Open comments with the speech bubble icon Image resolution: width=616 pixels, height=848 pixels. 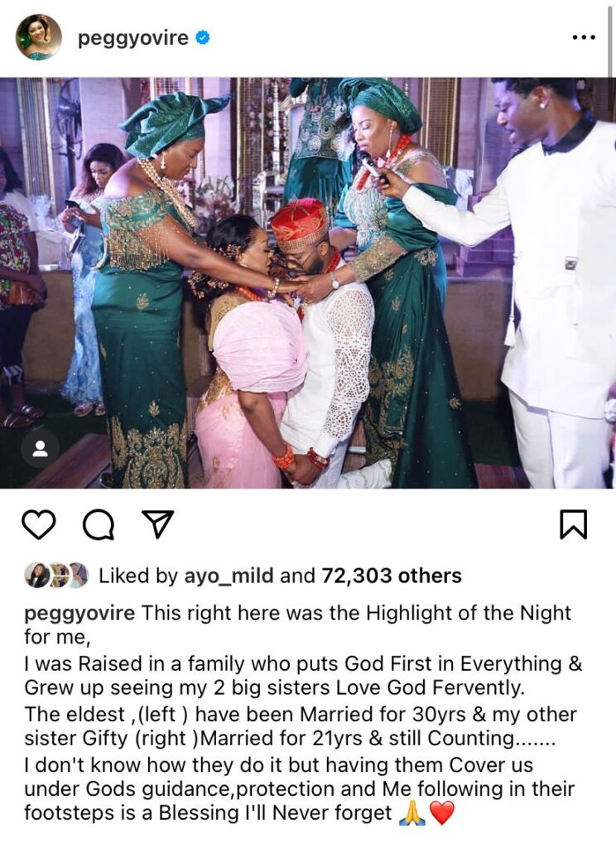tap(99, 524)
